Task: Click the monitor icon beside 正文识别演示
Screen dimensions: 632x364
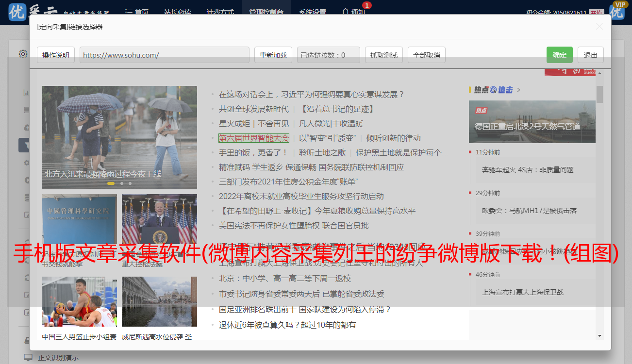Action: [28, 358]
